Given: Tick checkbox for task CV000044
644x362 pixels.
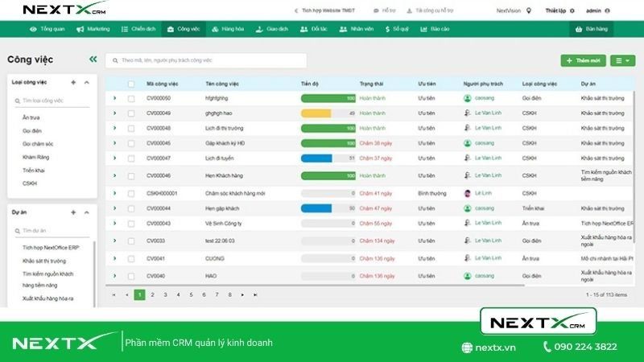Looking at the screenshot, I should pyautogui.click(x=131, y=208).
